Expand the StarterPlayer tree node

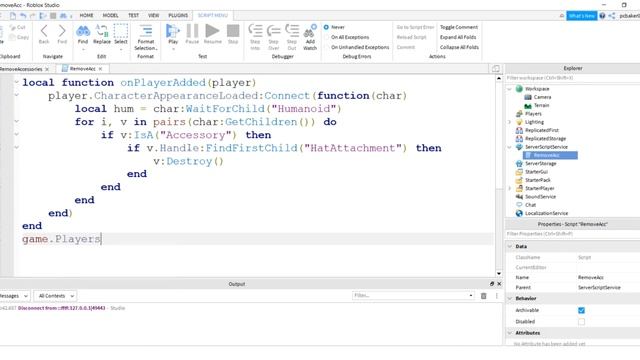click(x=509, y=189)
